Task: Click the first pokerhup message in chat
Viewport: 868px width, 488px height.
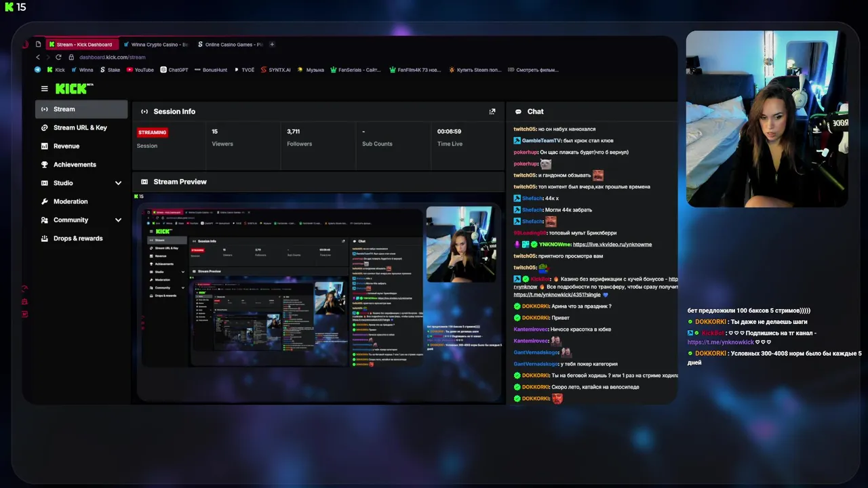Action: [x=571, y=152]
